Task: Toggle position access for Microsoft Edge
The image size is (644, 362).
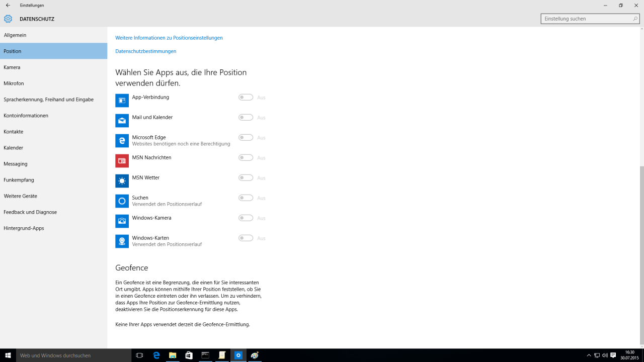Action: click(246, 138)
